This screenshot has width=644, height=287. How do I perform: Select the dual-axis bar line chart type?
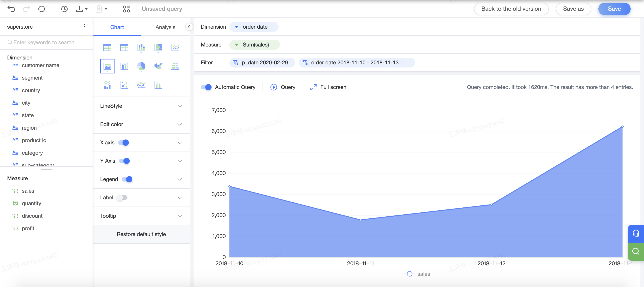[124, 66]
